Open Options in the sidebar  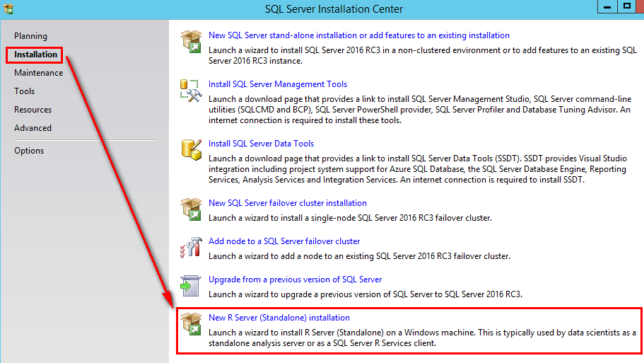pos(29,151)
